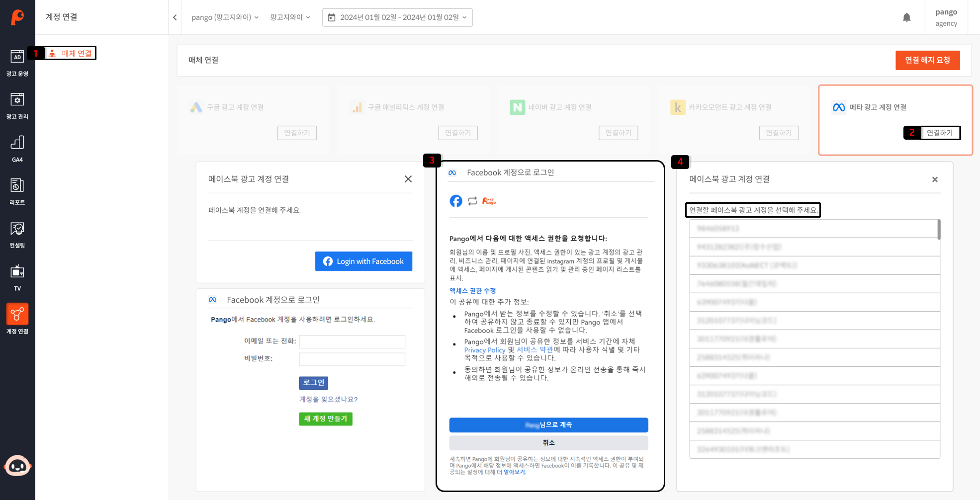This screenshot has height=500, width=980.
Task: Click the Meta logo on 메타 광고 card
Action: click(839, 107)
